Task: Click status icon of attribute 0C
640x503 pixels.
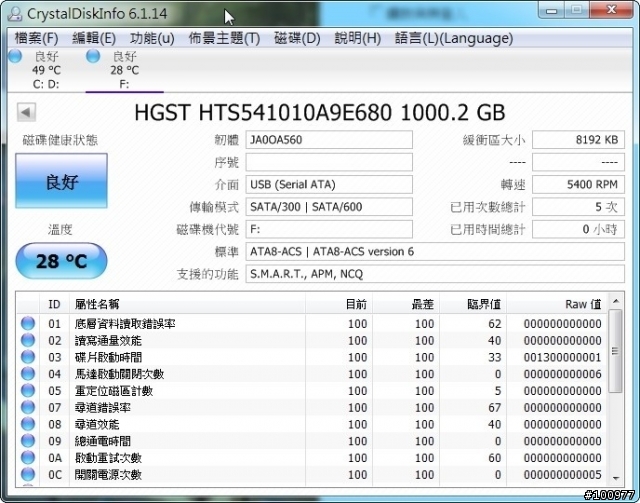Action: [x=28, y=474]
